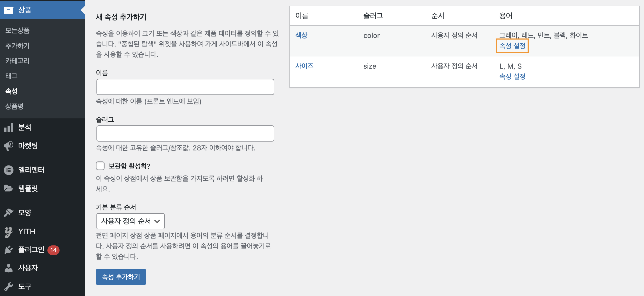Click the 템플릿 folder icon

9,188
